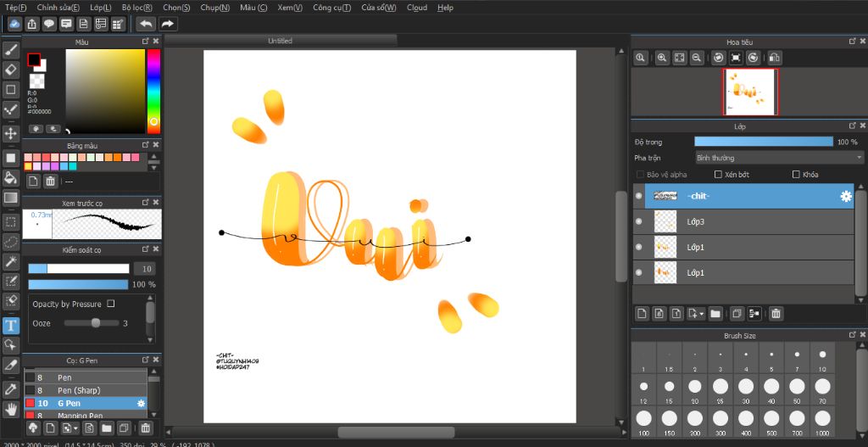Select the Magic Wand tool

click(10, 261)
